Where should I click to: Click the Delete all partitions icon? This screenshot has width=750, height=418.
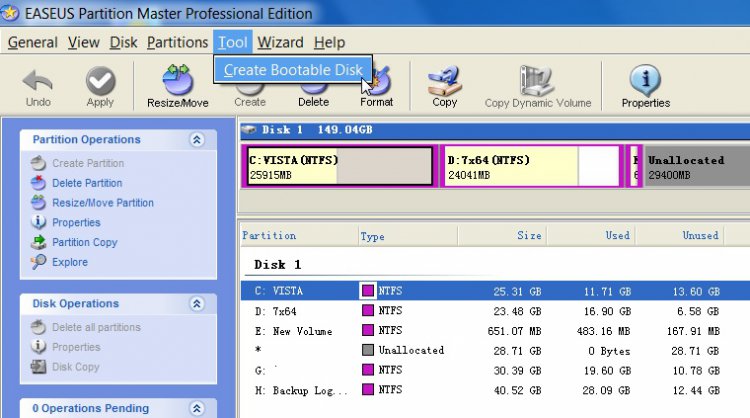point(38,327)
